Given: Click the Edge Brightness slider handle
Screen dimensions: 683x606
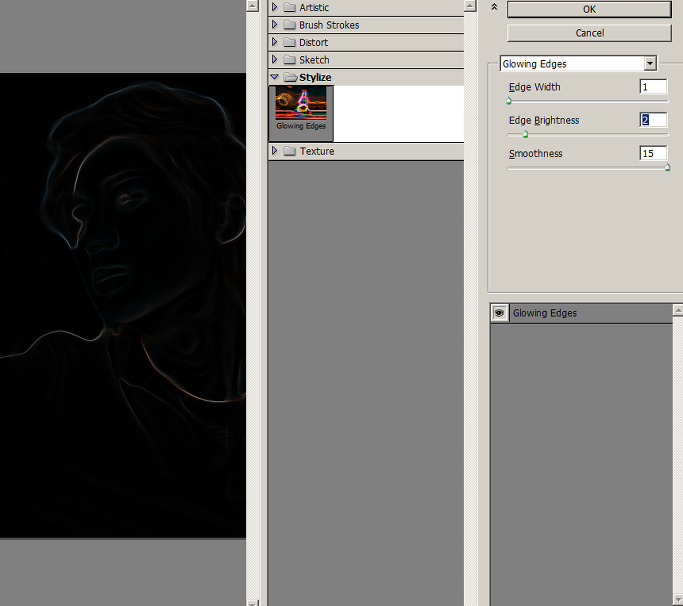Looking at the screenshot, I should tap(525, 135).
